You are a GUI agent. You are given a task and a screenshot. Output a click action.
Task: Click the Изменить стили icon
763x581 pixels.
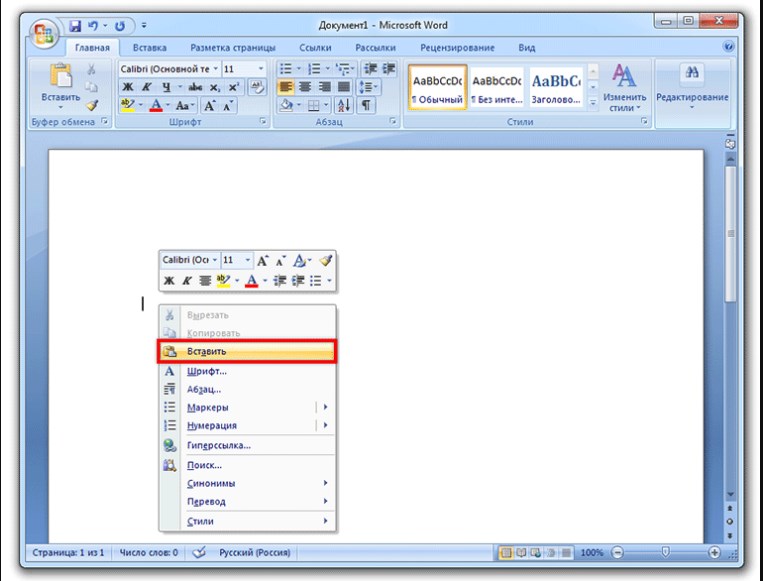(x=624, y=87)
